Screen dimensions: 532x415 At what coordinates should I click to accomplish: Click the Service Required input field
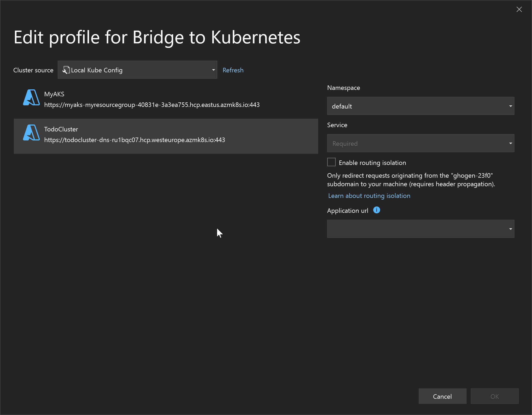point(421,143)
